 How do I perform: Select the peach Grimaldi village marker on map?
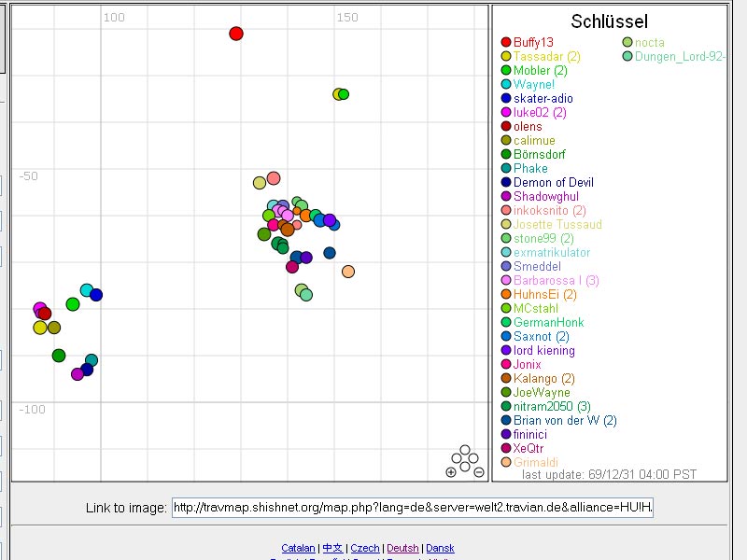click(348, 272)
